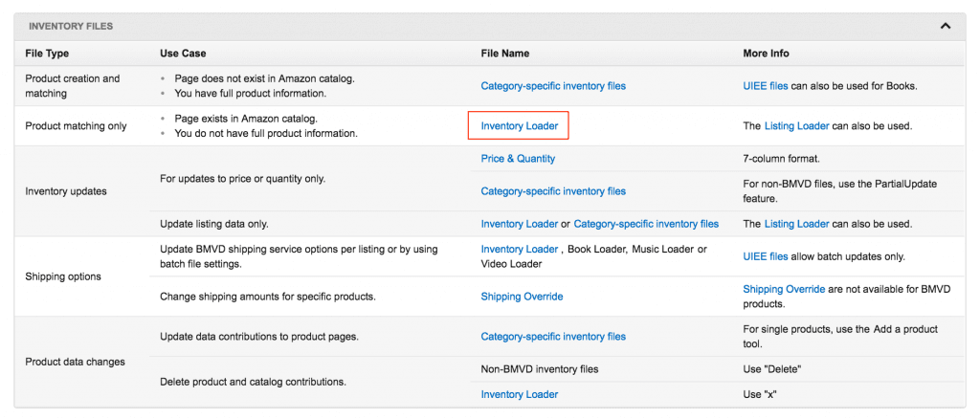
Task: Click the File Type column header
Action: pyautogui.click(x=47, y=54)
